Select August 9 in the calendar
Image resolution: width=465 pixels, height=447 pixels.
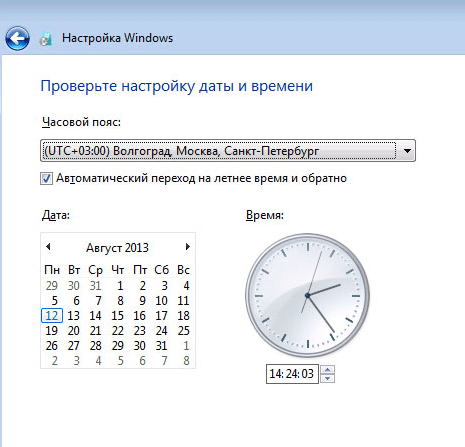click(142, 301)
